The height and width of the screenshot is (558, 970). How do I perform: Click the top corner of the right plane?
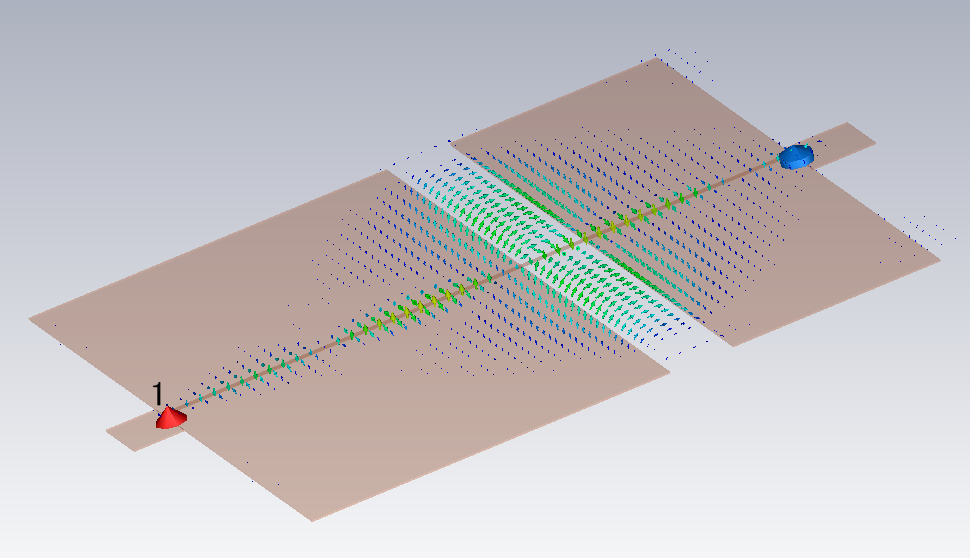656,60
